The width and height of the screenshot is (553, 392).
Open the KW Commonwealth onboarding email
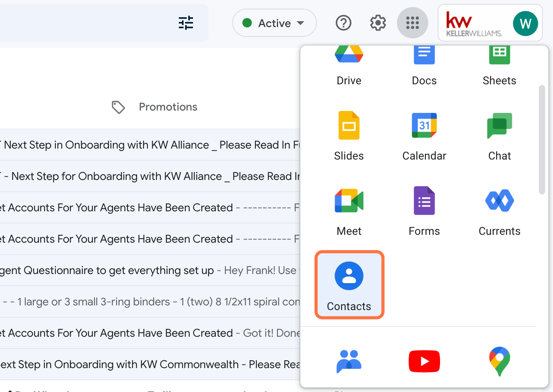pyautogui.click(x=150, y=364)
